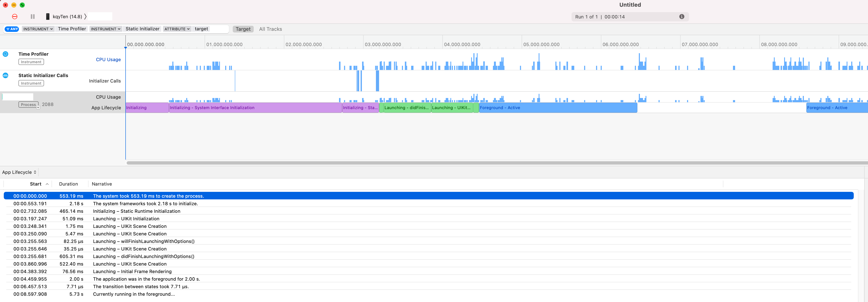
Task: Open the App Lifecycle detail selector
Action: coord(19,172)
